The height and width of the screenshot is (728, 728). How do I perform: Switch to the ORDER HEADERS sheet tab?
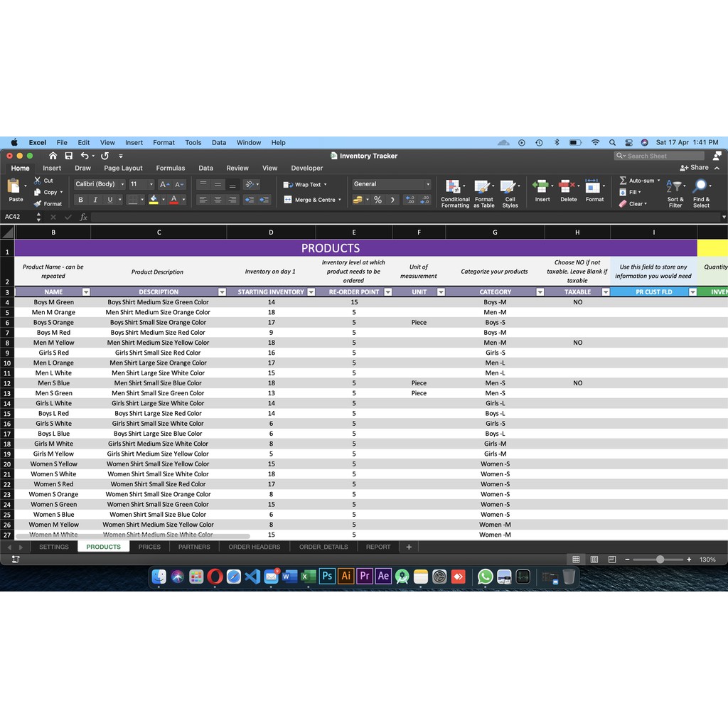click(254, 547)
